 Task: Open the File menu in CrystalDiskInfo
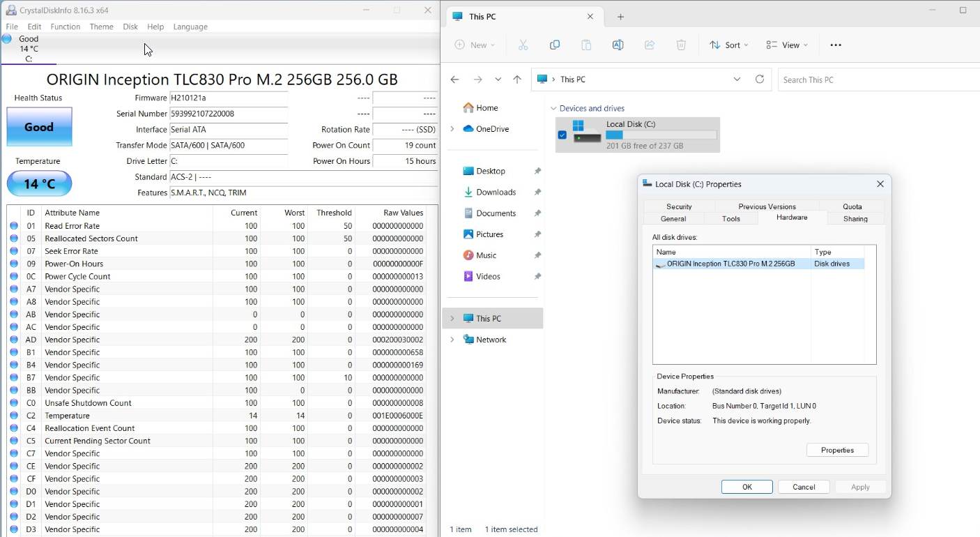(12, 27)
